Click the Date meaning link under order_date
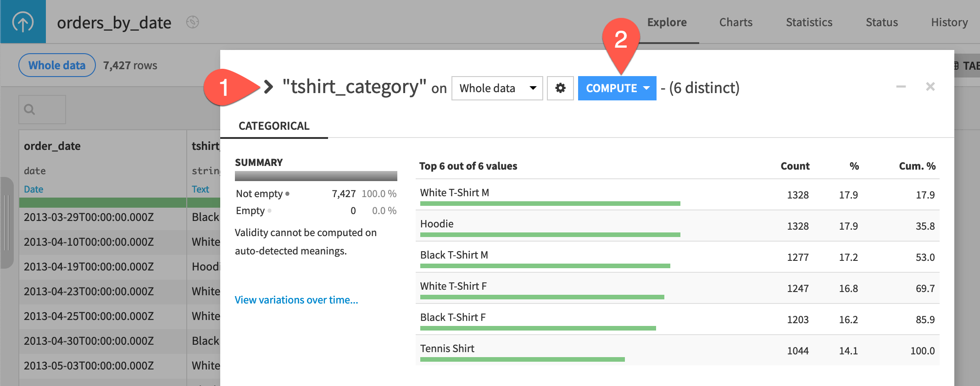Screen dimensions: 980x386 [33, 189]
